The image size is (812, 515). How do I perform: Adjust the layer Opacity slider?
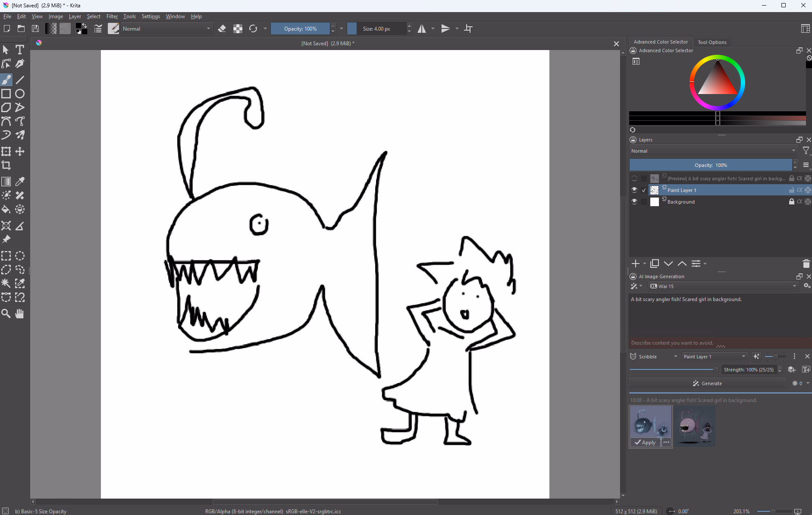[710, 165]
